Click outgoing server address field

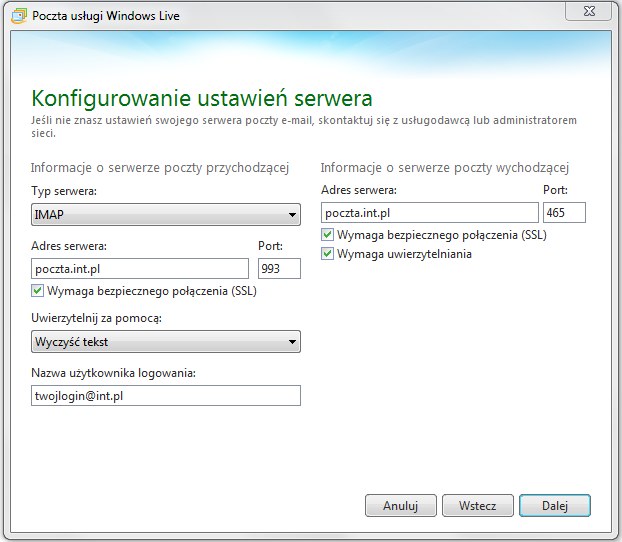(x=430, y=213)
